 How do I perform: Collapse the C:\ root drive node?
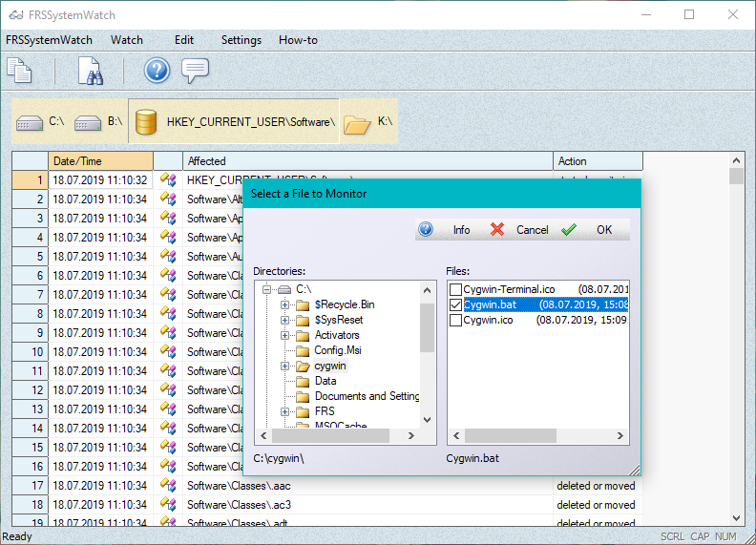268,289
